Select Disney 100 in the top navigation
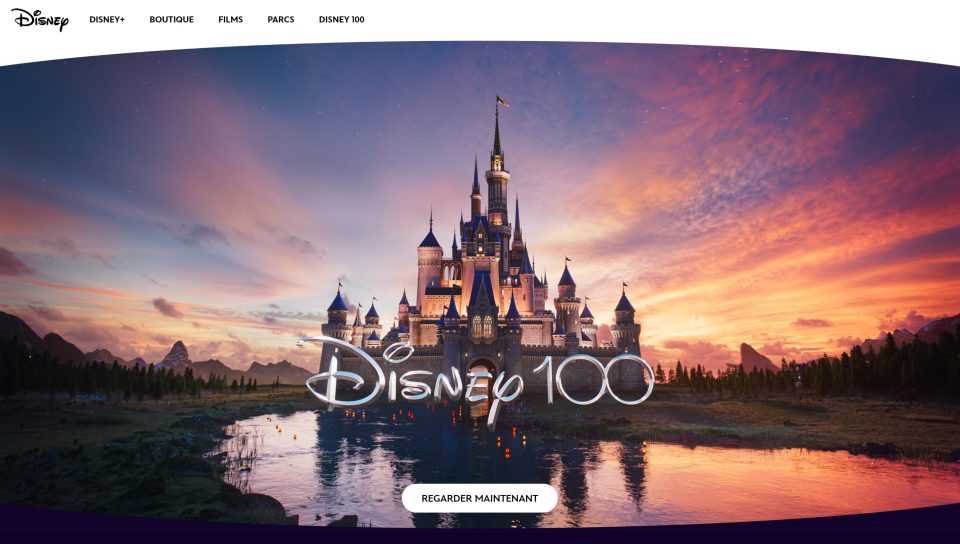 click(x=342, y=20)
